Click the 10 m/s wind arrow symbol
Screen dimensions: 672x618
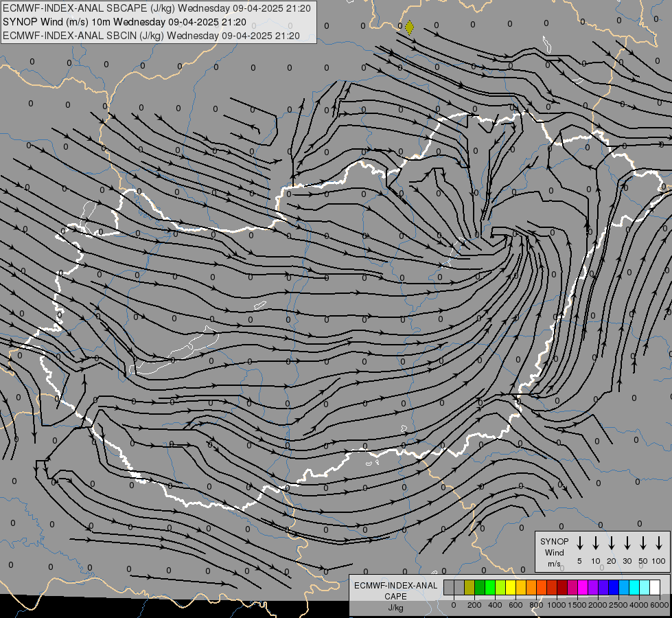point(595,543)
